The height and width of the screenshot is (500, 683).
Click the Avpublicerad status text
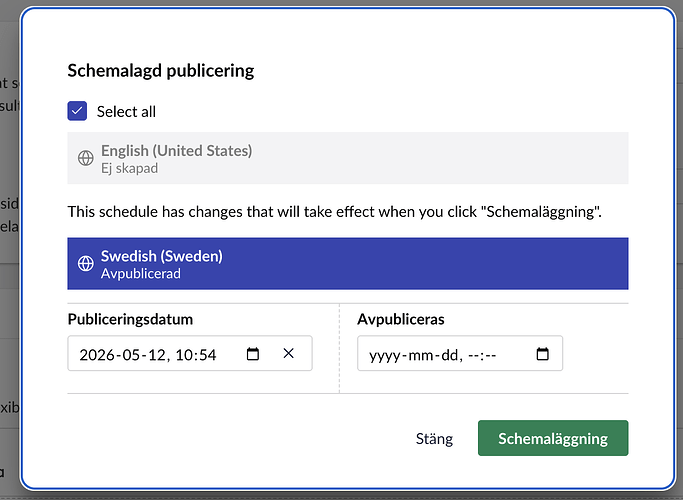[x=141, y=274]
